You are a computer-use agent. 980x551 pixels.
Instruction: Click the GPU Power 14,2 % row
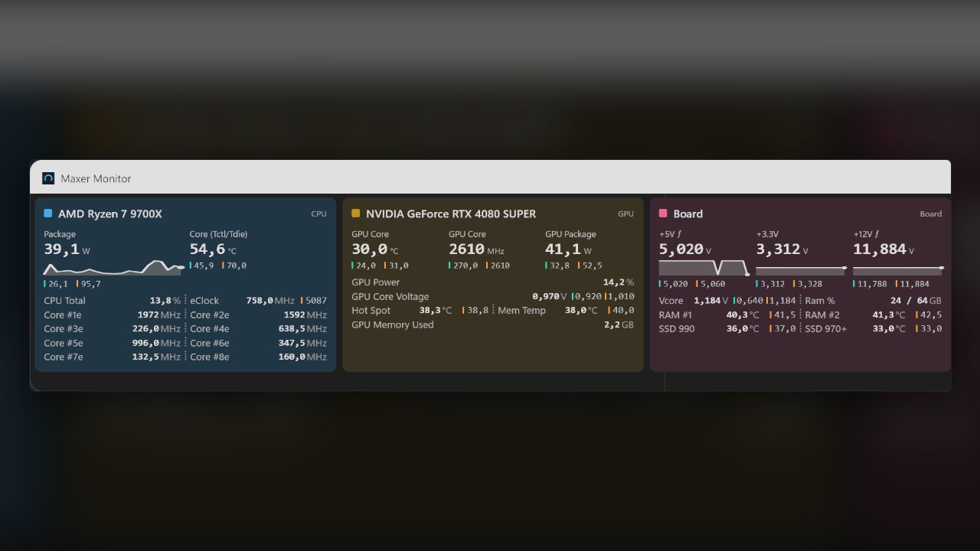point(493,282)
